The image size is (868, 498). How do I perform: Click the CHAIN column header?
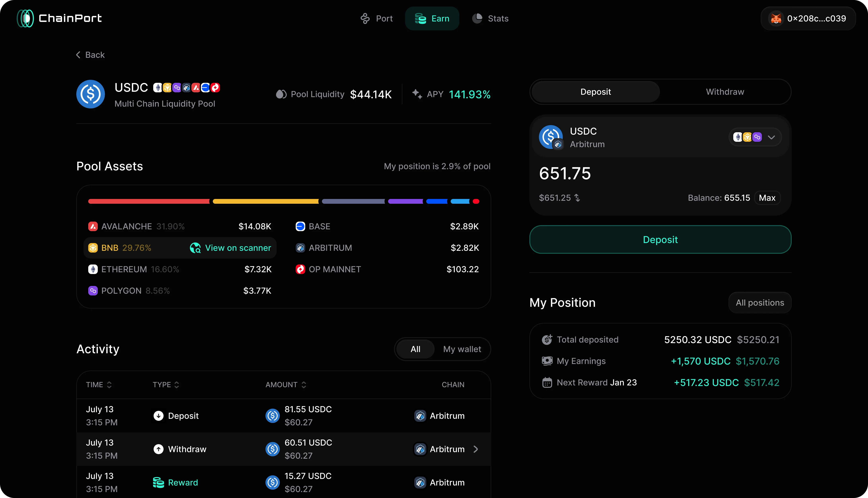(x=453, y=385)
